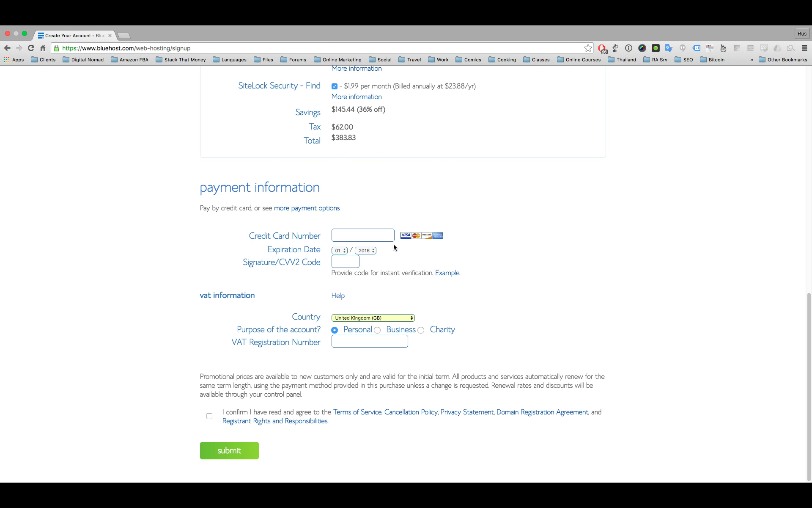Click the Credit Card Number input field
Viewport: 812px width, 508px height.
pos(362,235)
